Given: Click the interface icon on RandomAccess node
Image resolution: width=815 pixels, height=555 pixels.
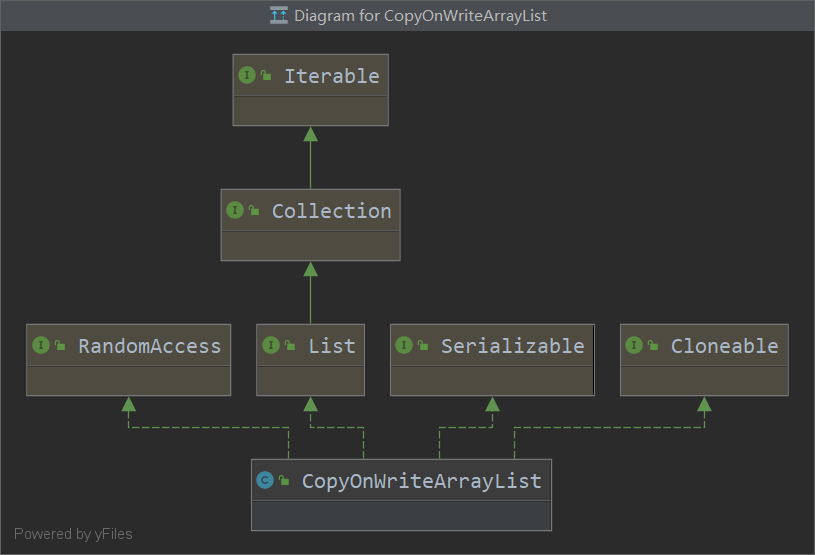Looking at the screenshot, I should 41,345.
